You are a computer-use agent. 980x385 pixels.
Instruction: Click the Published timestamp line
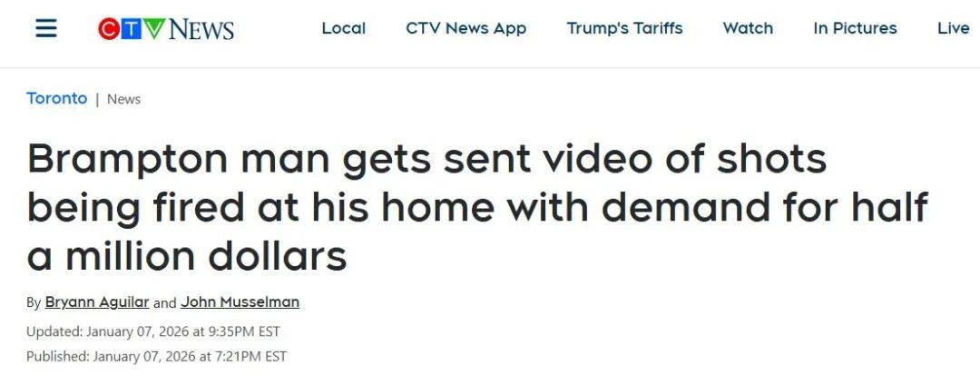click(x=156, y=356)
